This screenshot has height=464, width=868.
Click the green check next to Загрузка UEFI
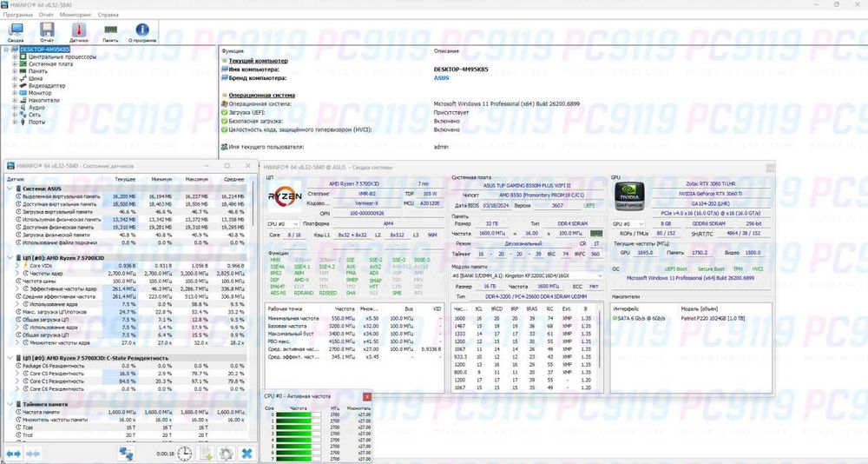[x=224, y=113]
